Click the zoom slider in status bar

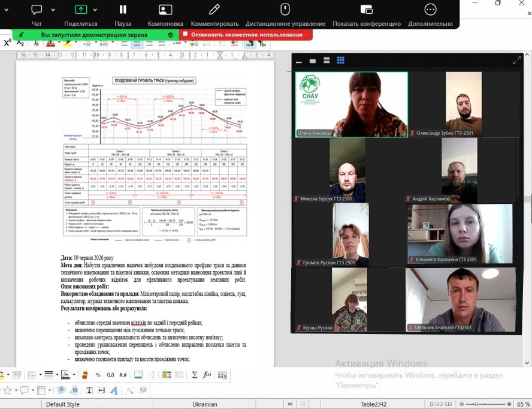[485, 404]
